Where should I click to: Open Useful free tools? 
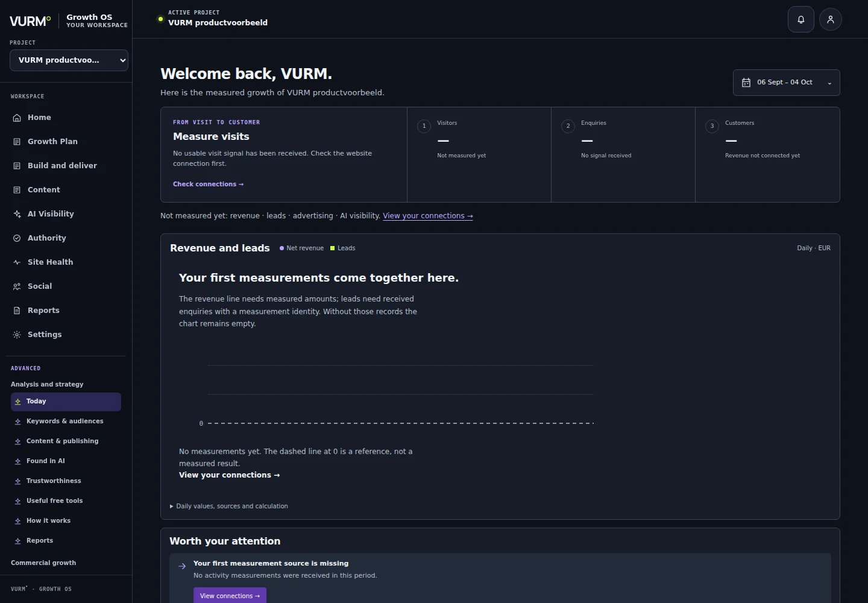(66, 501)
